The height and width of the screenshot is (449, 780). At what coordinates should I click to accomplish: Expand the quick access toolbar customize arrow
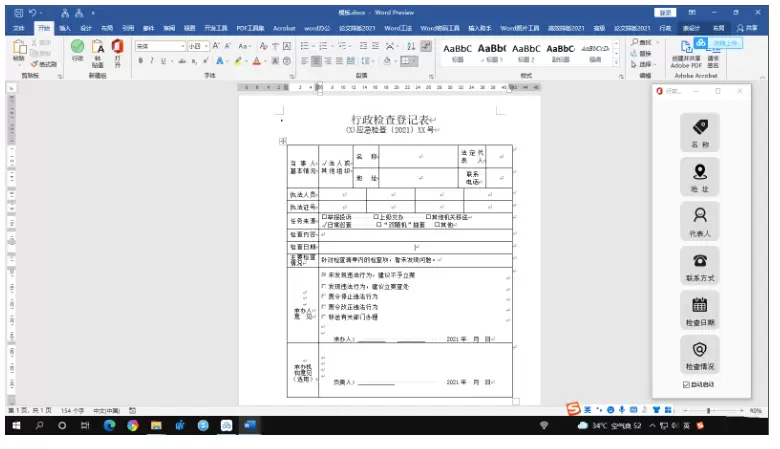click(93, 13)
